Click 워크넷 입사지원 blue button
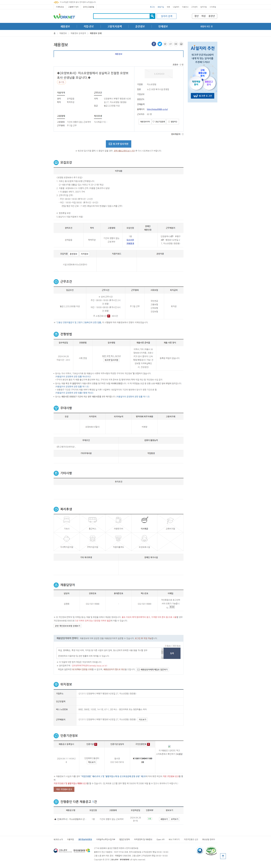 click(x=119, y=144)
